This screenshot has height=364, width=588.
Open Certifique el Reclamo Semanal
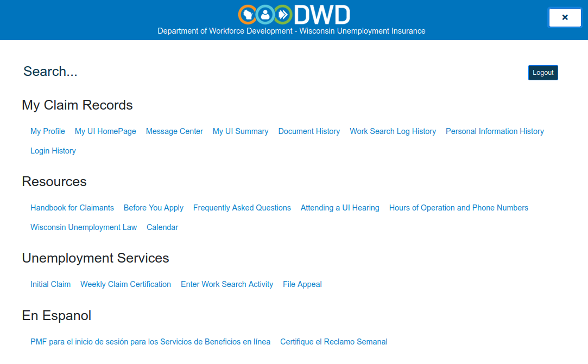click(334, 342)
